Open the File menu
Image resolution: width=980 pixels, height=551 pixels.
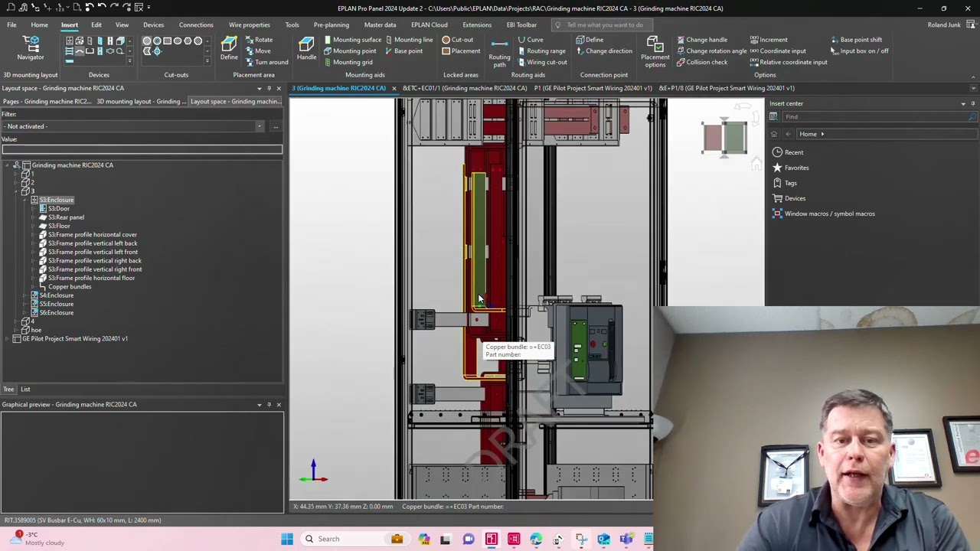pyautogui.click(x=11, y=24)
